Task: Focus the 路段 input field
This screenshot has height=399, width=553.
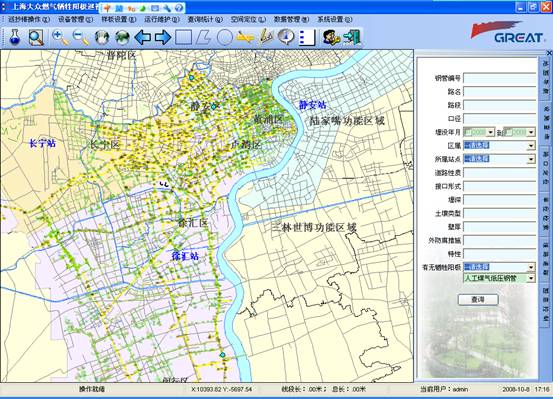Action: 500,105
